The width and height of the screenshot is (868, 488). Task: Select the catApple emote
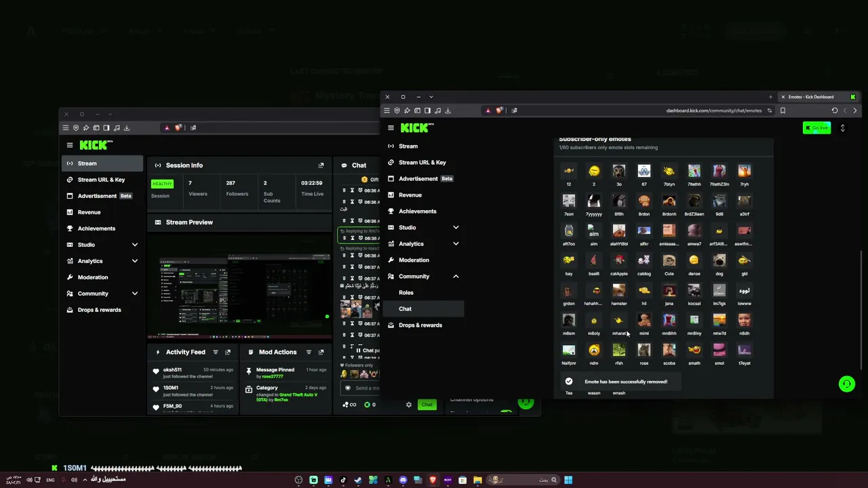[618, 260]
